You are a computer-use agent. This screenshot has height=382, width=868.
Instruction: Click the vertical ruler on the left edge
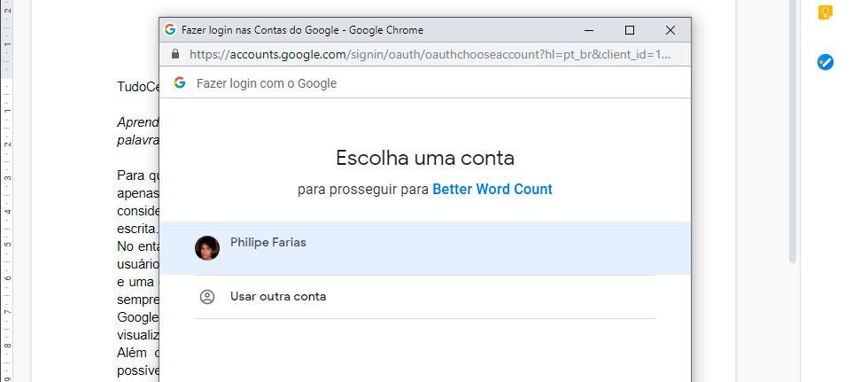click(6, 222)
